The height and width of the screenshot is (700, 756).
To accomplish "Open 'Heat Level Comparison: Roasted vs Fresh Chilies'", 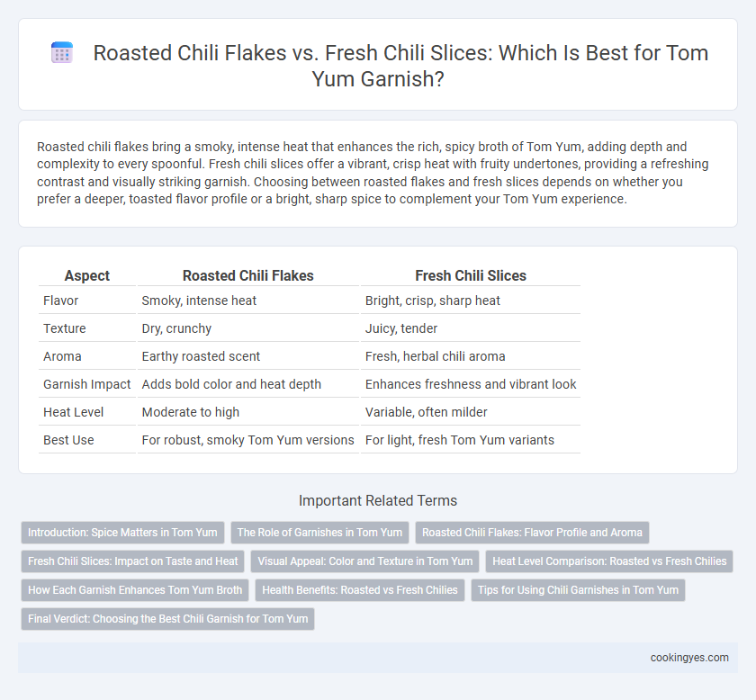I will [609, 561].
